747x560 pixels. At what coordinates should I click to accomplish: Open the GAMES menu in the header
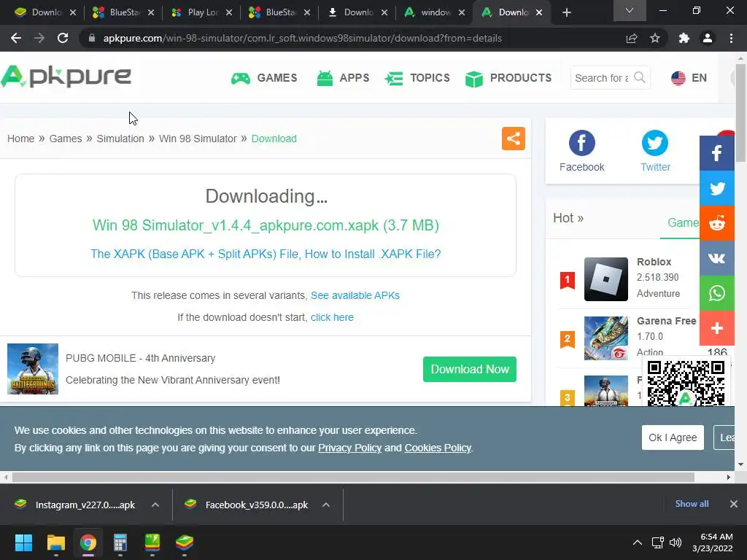[x=264, y=78]
